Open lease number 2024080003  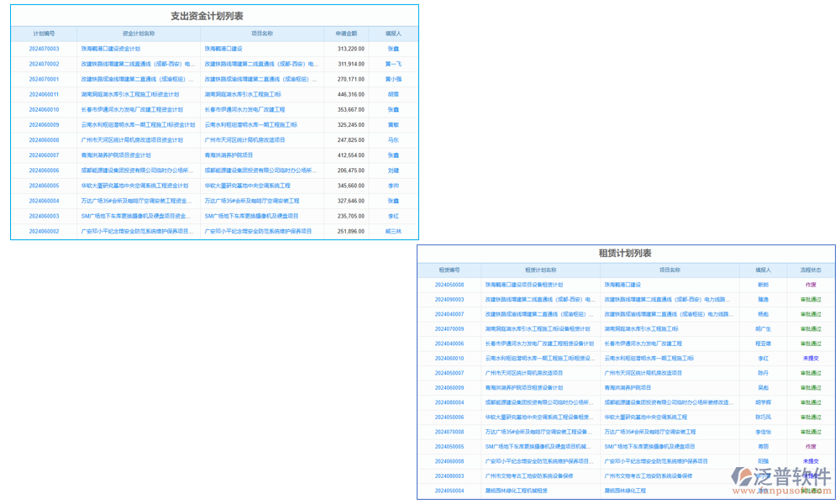coord(449,476)
